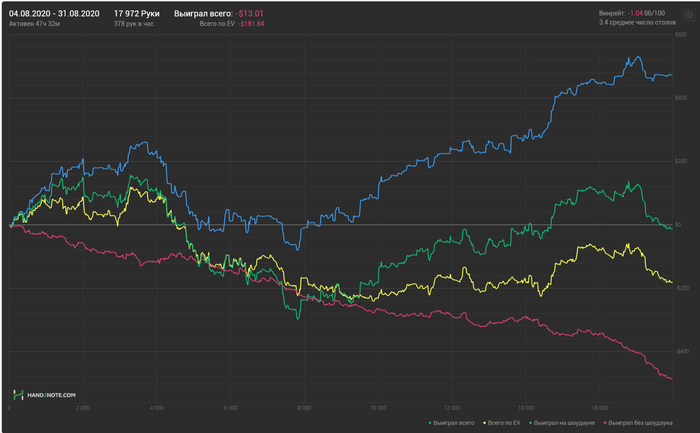Toggle the yellow 'Всего по EV' legend series
This screenshot has height=433, width=700.
[x=502, y=423]
